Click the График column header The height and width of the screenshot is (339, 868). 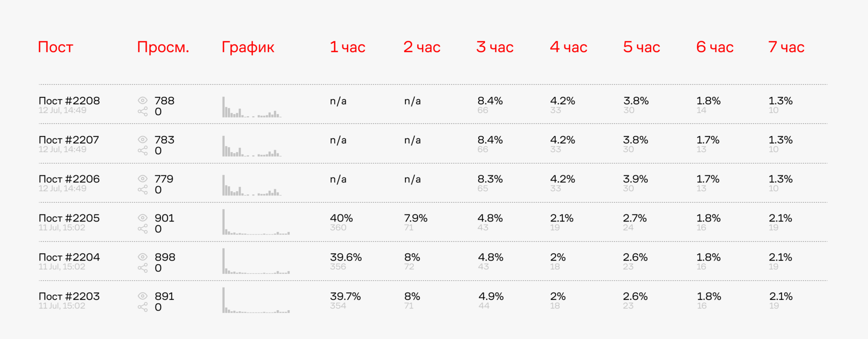[248, 47]
